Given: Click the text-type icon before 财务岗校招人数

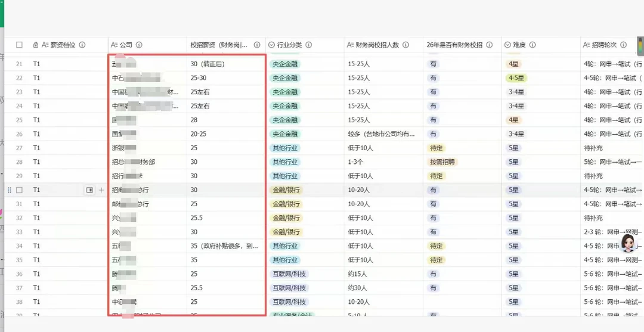Looking at the screenshot, I should pyautogui.click(x=351, y=45).
